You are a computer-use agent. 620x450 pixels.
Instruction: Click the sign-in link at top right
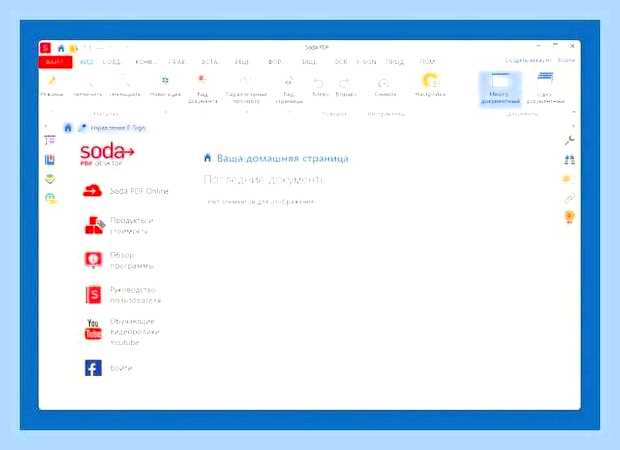pyautogui.click(x=566, y=60)
